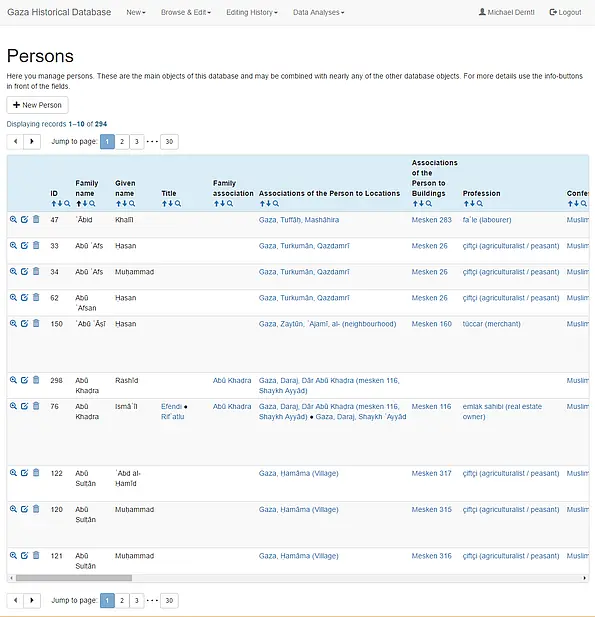Jump to page 2 in top pagination
The image size is (595, 617).
tap(122, 142)
